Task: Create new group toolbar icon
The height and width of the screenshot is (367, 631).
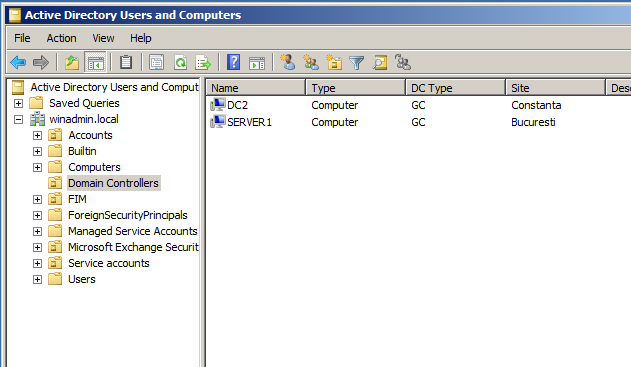Action: click(311, 62)
